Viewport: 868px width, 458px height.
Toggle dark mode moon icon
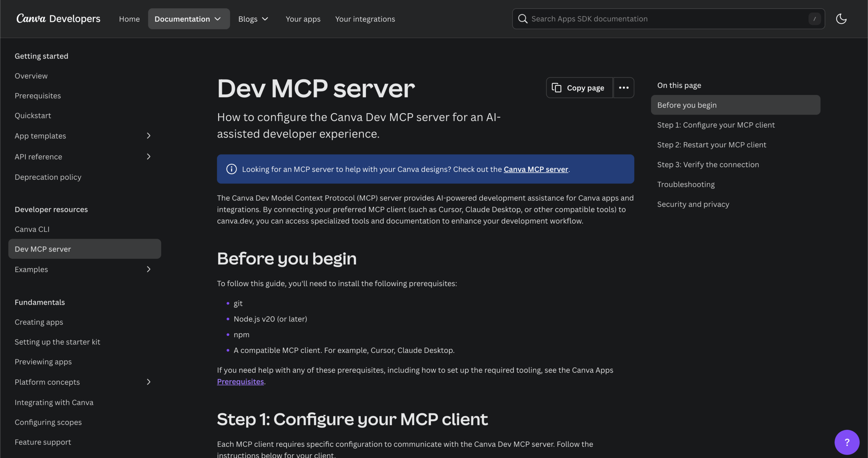[x=841, y=19]
